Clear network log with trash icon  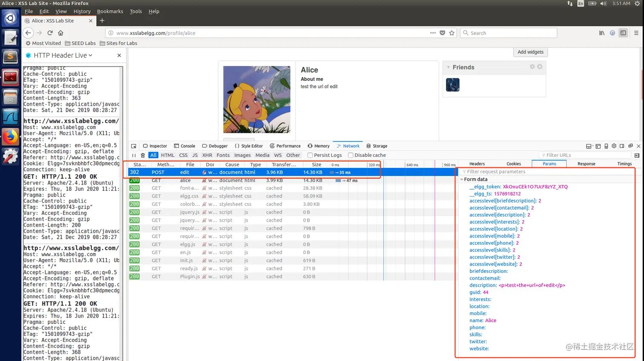[x=143, y=155]
